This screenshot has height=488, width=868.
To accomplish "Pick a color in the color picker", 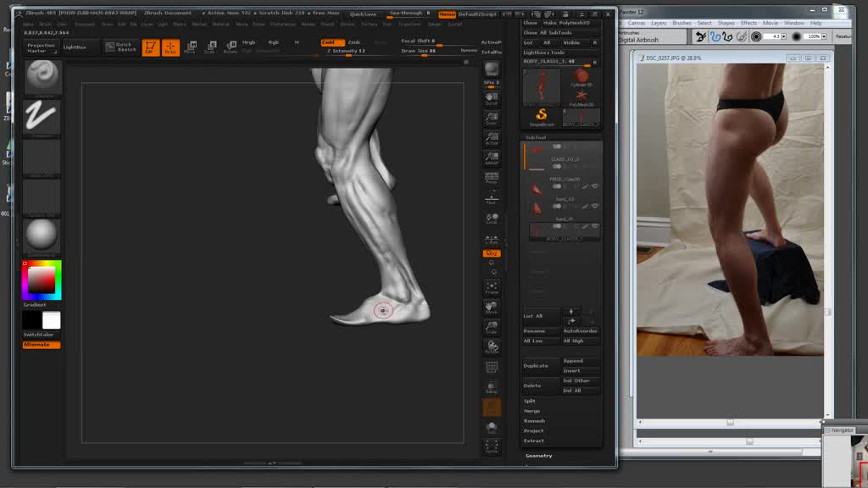I will point(42,280).
